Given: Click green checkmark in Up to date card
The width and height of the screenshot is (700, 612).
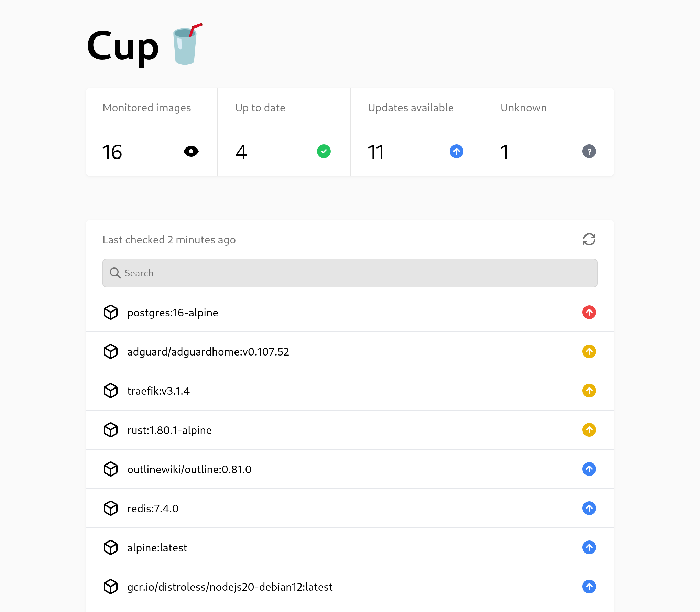Looking at the screenshot, I should (x=324, y=151).
